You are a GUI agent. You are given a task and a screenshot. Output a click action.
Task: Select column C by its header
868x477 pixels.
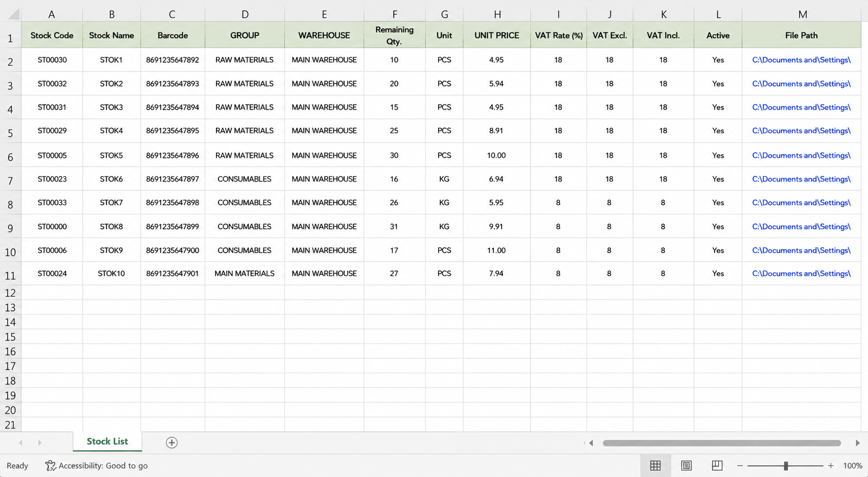click(x=172, y=14)
